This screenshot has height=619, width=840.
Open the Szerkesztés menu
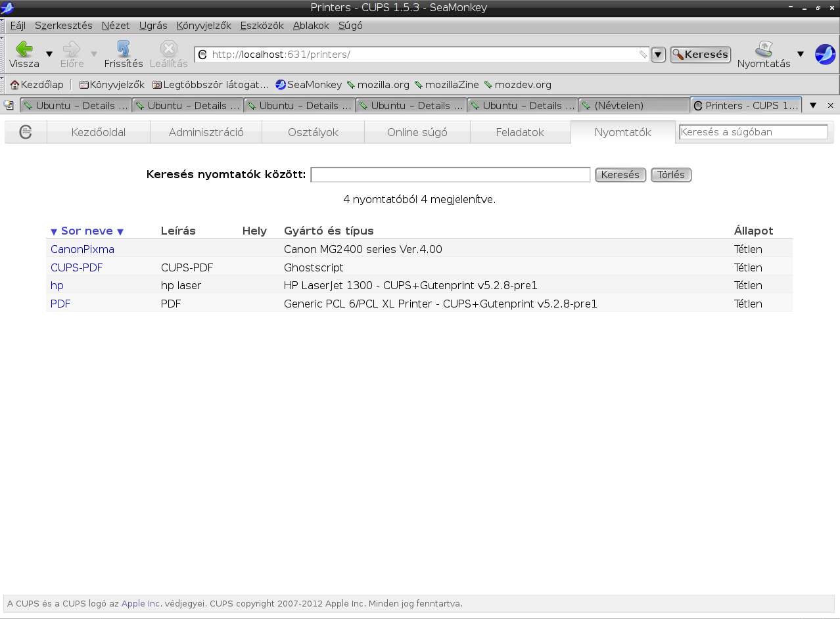coord(64,26)
